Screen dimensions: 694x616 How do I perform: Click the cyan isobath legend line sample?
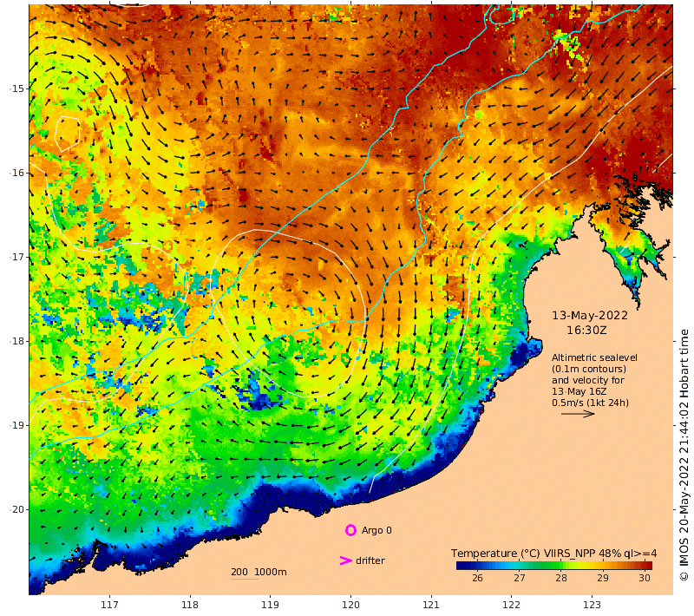pyautogui.click(x=245, y=579)
